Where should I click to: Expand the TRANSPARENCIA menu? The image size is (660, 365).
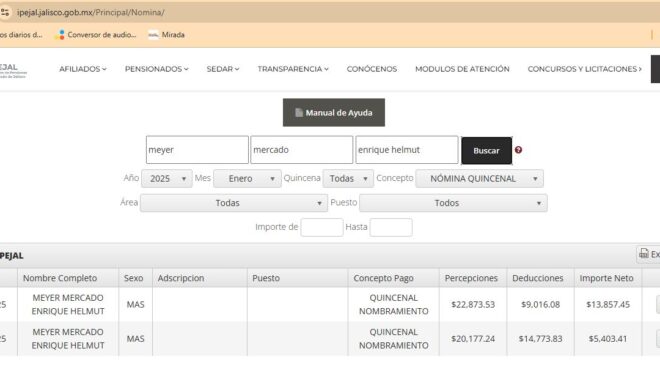[x=293, y=69]
